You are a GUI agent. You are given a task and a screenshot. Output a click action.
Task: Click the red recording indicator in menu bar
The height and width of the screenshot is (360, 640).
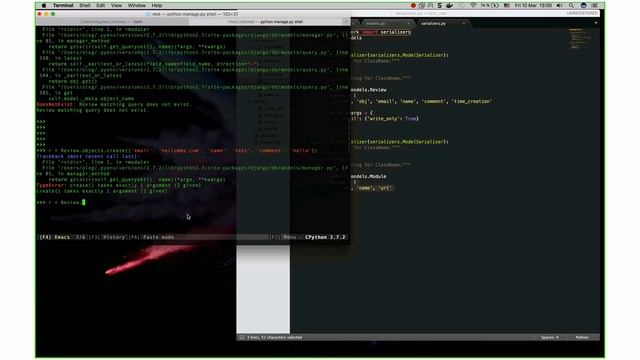point(413,6)
